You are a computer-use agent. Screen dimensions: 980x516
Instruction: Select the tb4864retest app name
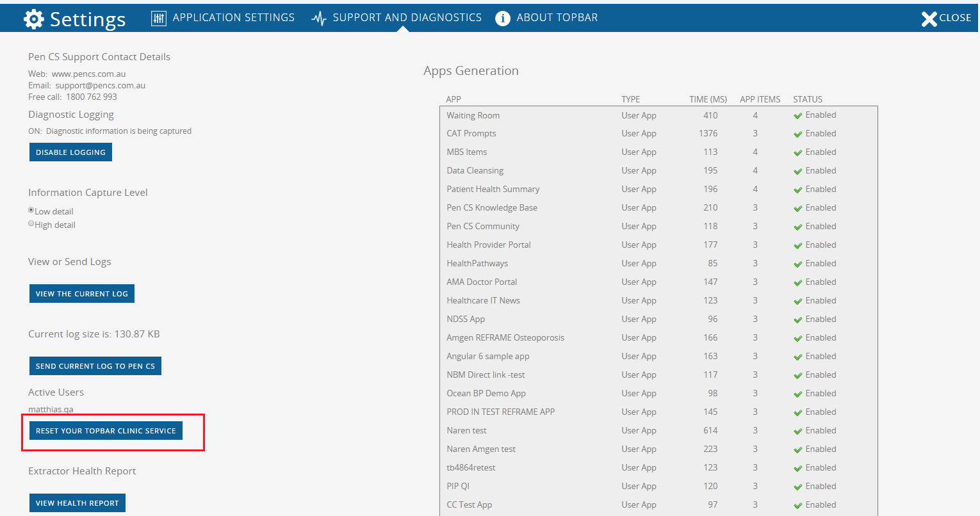pyautogui.click(x=471, y=467)
